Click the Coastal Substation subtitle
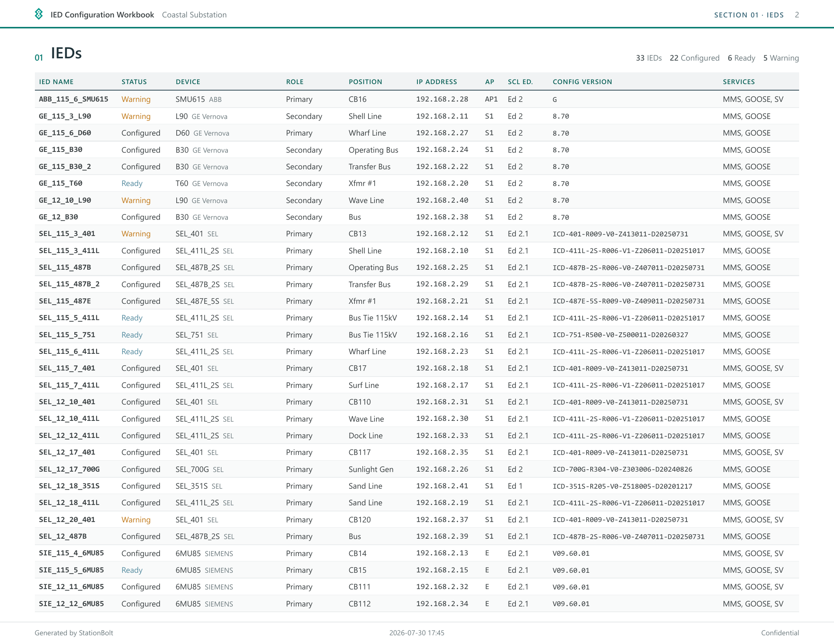834x644 pixels. click(194, 15)
